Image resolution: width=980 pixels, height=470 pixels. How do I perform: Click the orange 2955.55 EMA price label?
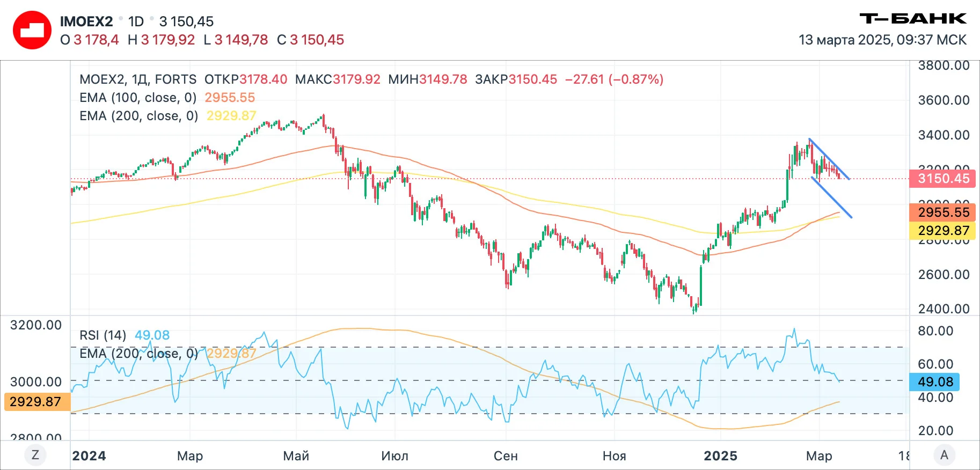click(943, 212)
